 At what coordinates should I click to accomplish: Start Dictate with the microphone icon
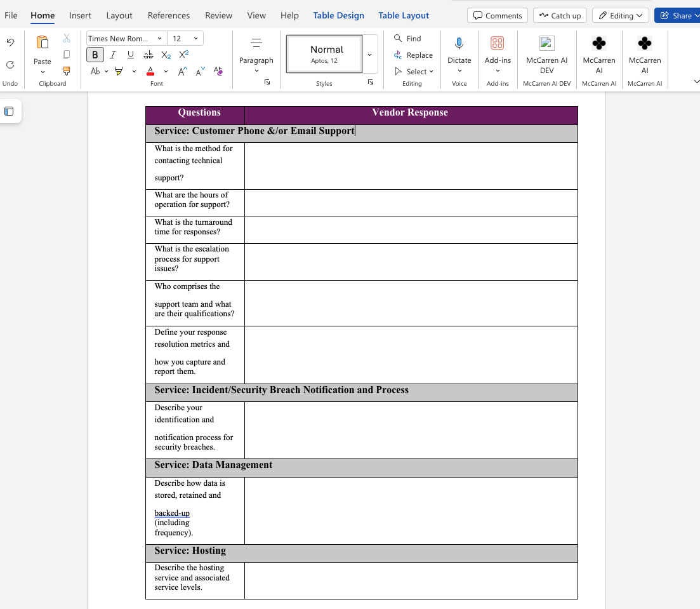pos(459,43)
